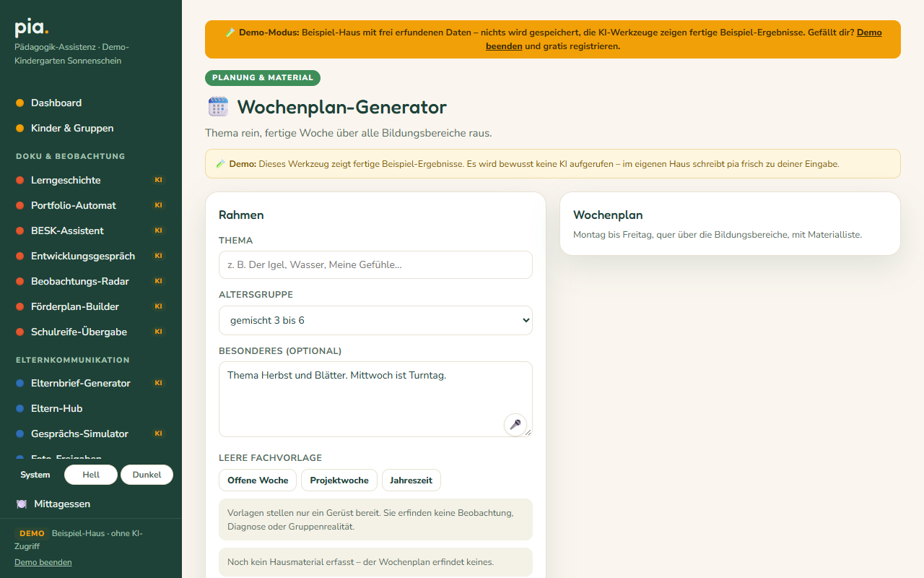
Task: Open Förderplan-Builder
Action: (91, 306)
